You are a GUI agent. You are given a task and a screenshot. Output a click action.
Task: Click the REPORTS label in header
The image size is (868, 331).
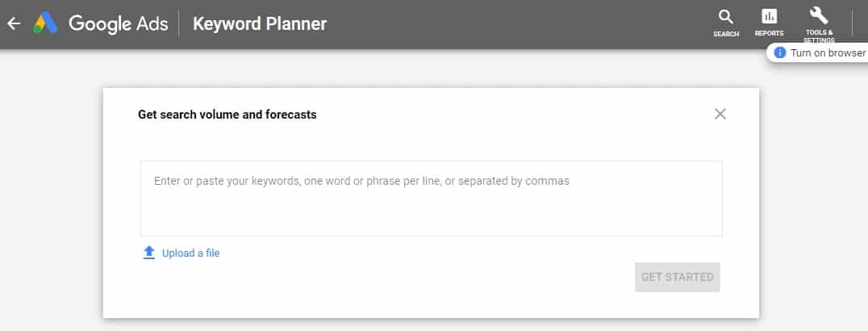click(769, 34)
